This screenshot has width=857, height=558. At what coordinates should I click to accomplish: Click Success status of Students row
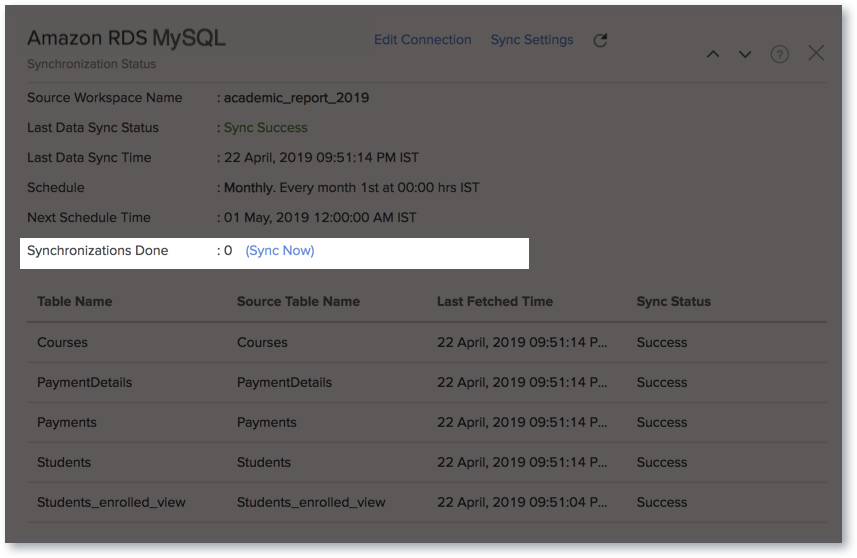[x=662, y=462]
